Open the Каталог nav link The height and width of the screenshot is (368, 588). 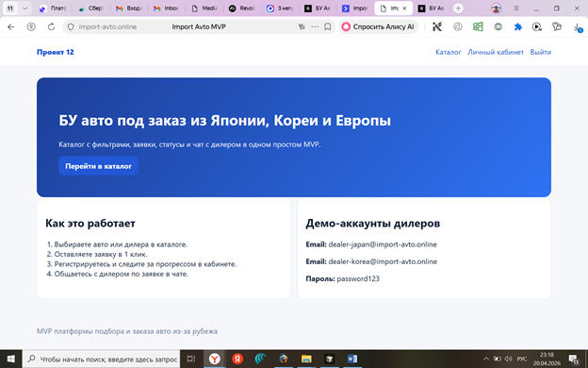click(449, 52)
